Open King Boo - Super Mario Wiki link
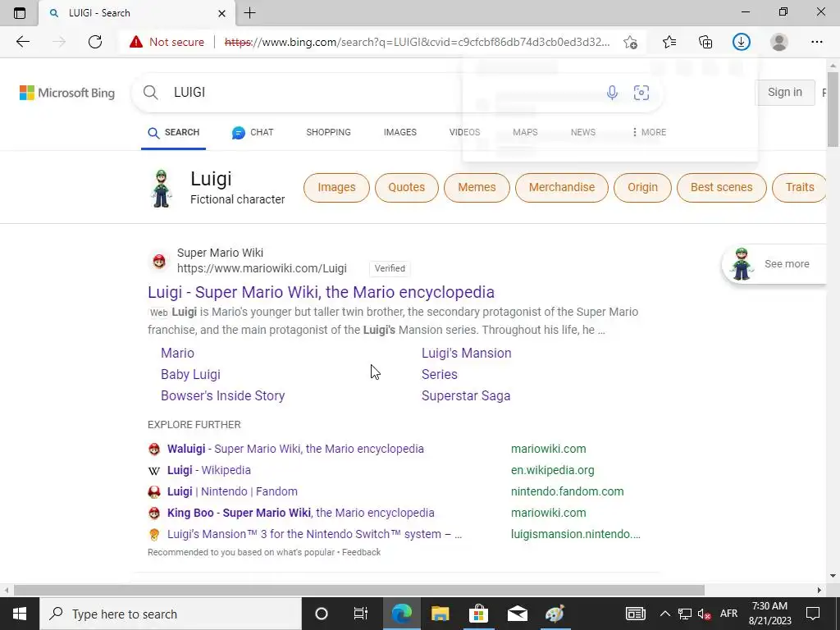Image resolution: width=840 pixels, height=630 pixels. tap(300, 514)
